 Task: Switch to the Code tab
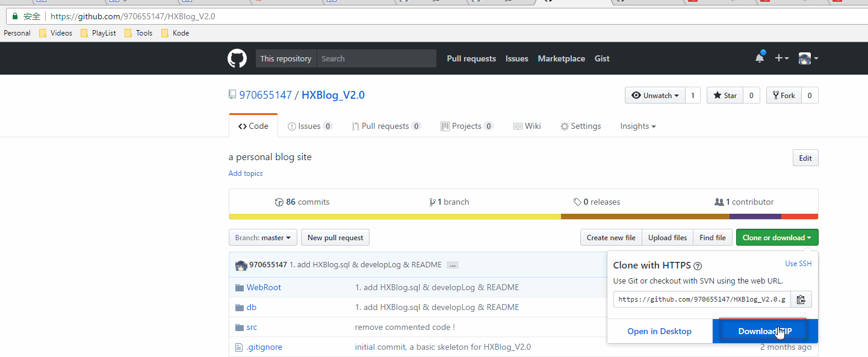pos(253,126)
